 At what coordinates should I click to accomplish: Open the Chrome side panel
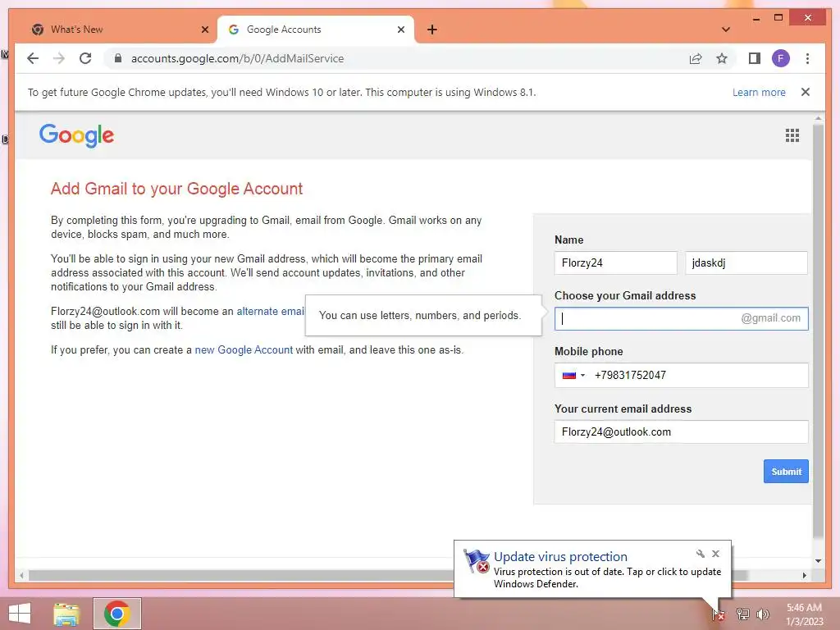point(755,58)
